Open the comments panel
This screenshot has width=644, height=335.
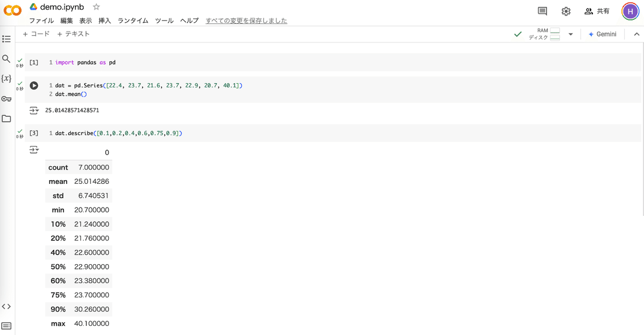click(541, 11)
